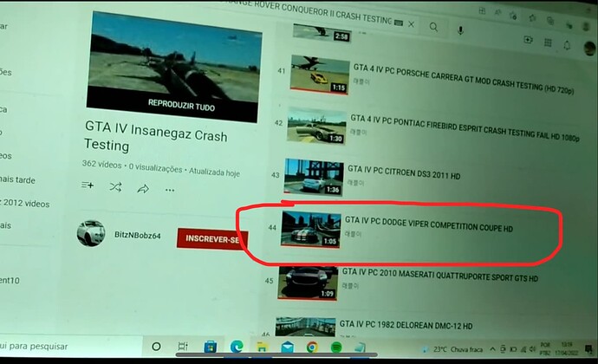Click the Windows Cortana circle icon
598x364 pixels.
click(156, 346)
